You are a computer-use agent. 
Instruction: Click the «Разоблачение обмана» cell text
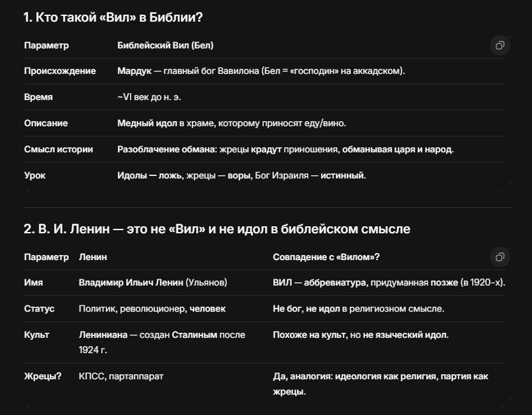coord(285,149)
